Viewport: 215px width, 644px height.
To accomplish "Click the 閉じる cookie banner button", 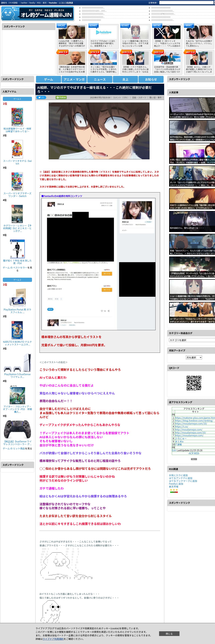I will pos(169,633).
